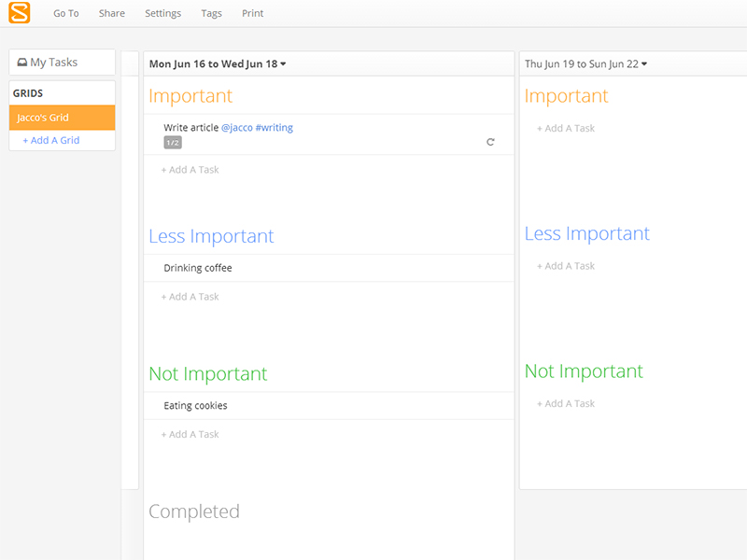
Task: Click the orange S app logo
Action: (x=20, y=13)
